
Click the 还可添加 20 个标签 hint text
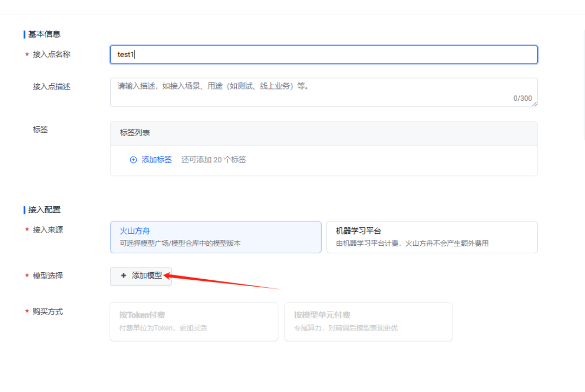(x=214, y=159)
